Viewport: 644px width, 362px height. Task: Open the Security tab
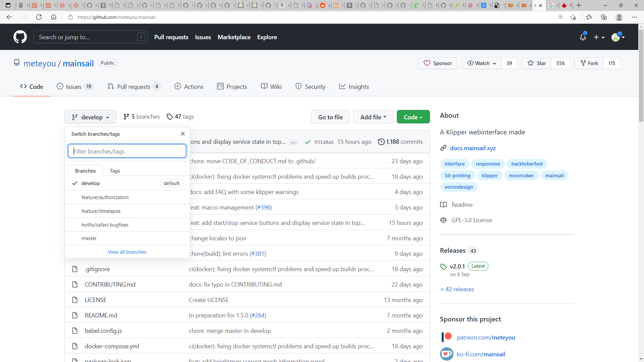(310, 86)
